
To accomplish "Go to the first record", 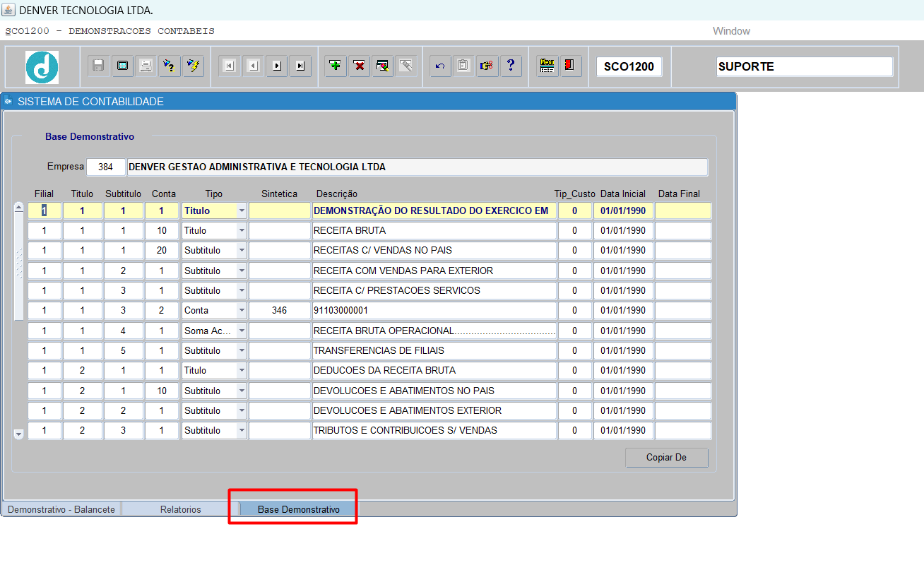I will pyautogui.click(x=229, y=66).
